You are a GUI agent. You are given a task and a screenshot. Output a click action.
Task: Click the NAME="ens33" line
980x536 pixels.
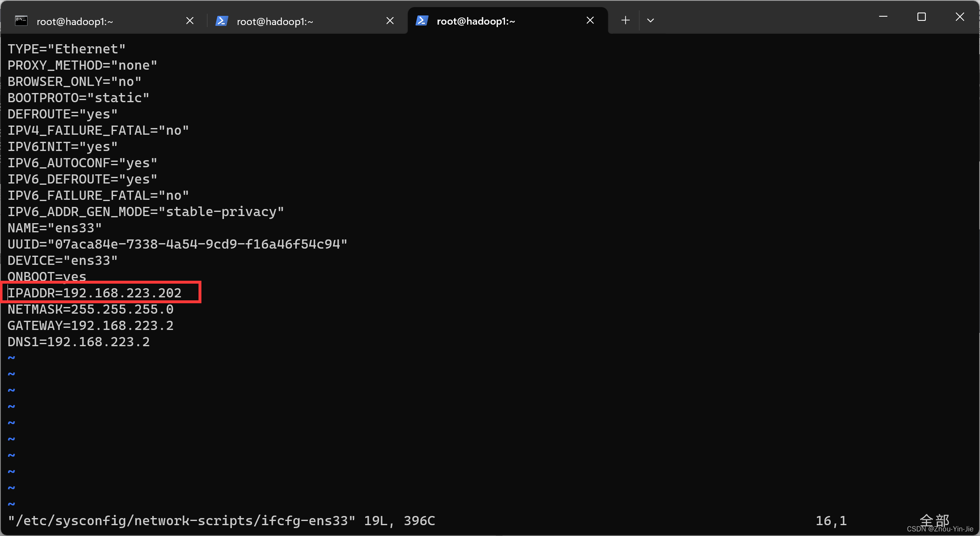point(55,228)
